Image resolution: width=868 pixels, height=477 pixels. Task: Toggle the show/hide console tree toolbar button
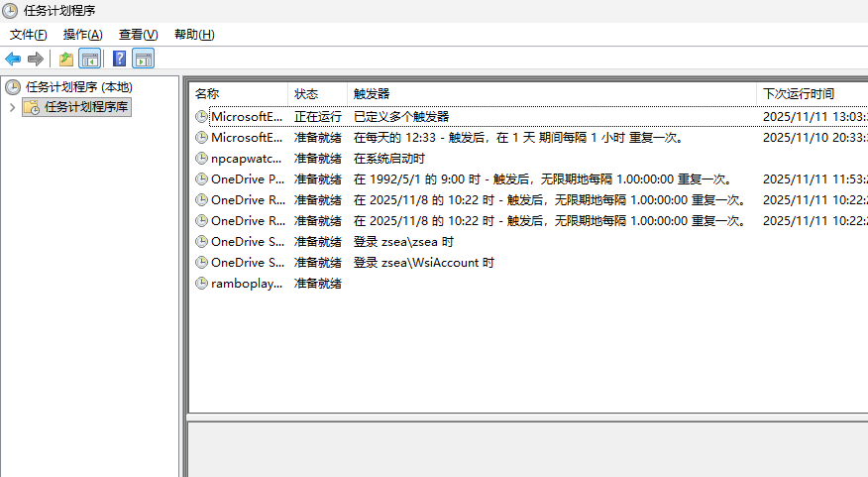[90, 59]
